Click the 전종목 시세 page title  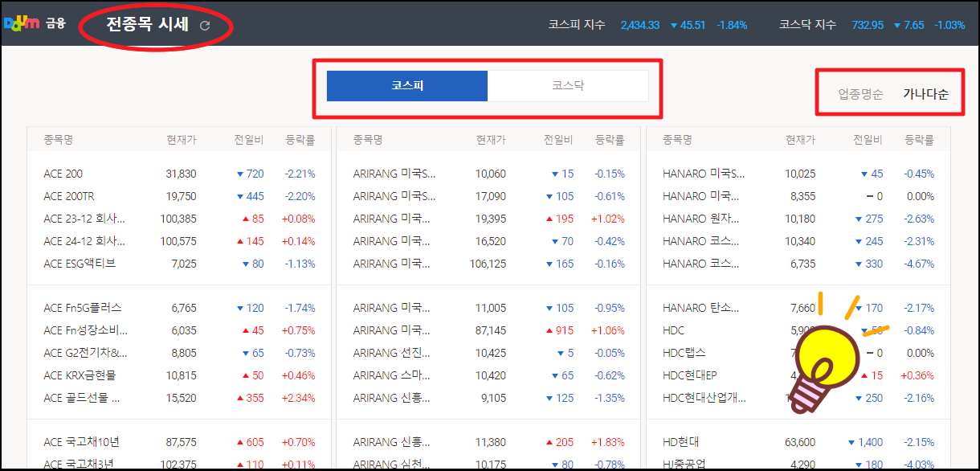[147, 25]
